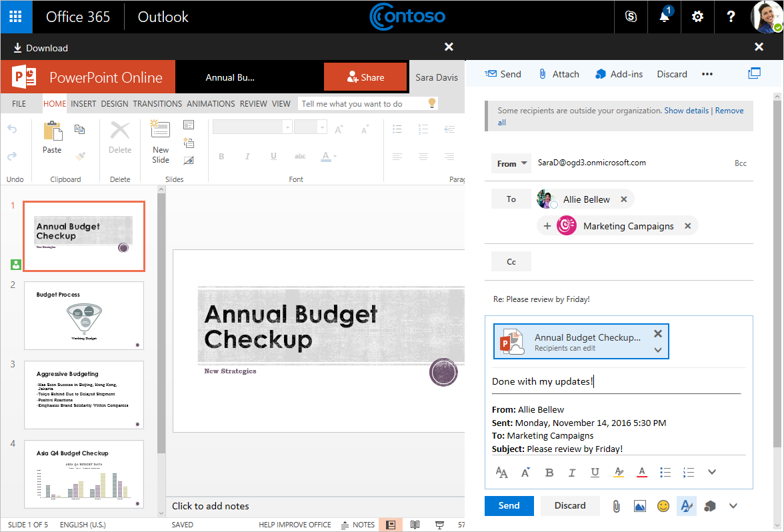
Task: Click the Show details link
Action: click(x=686, y=111)
